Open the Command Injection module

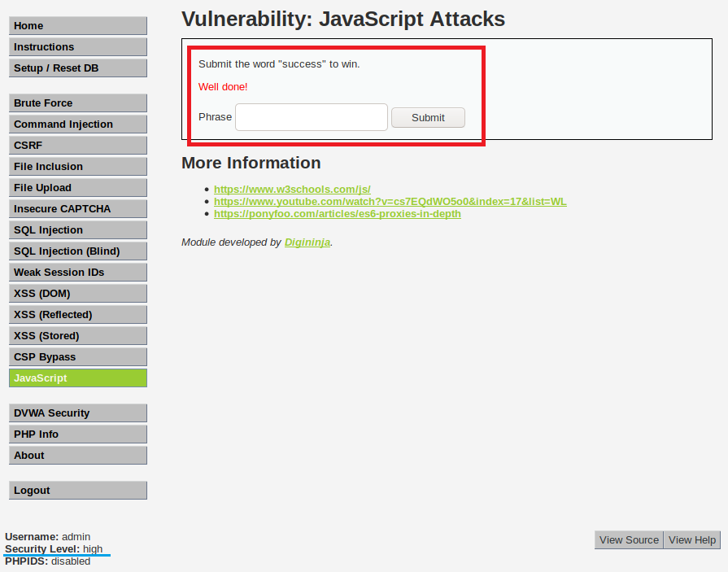point(78,124)
